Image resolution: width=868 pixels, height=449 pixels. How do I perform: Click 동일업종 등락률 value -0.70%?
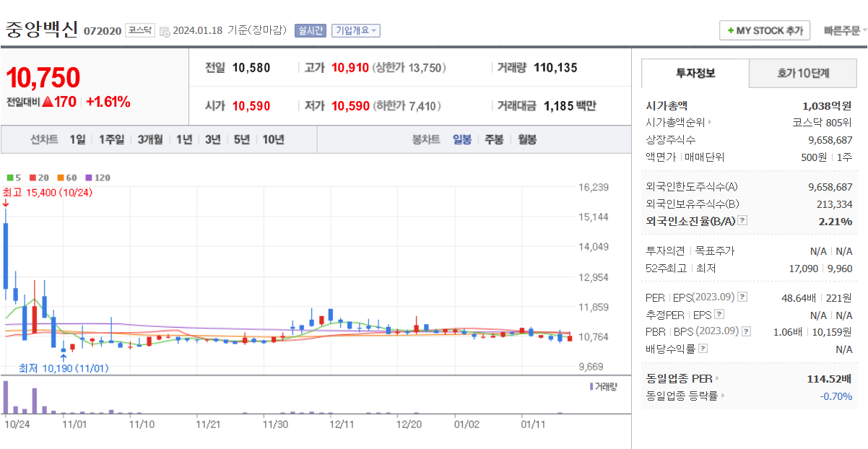(x=836, y=396)
